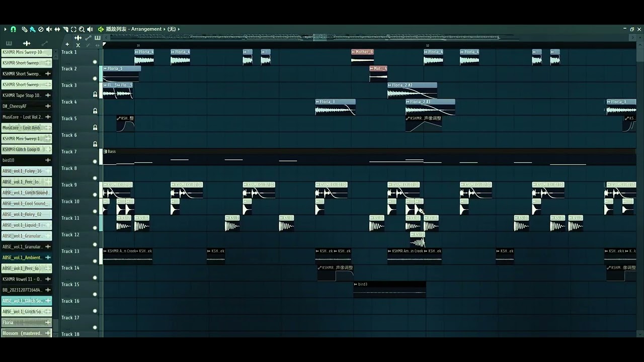Click the playhead marker at timeline start

[x=105, y=45]
